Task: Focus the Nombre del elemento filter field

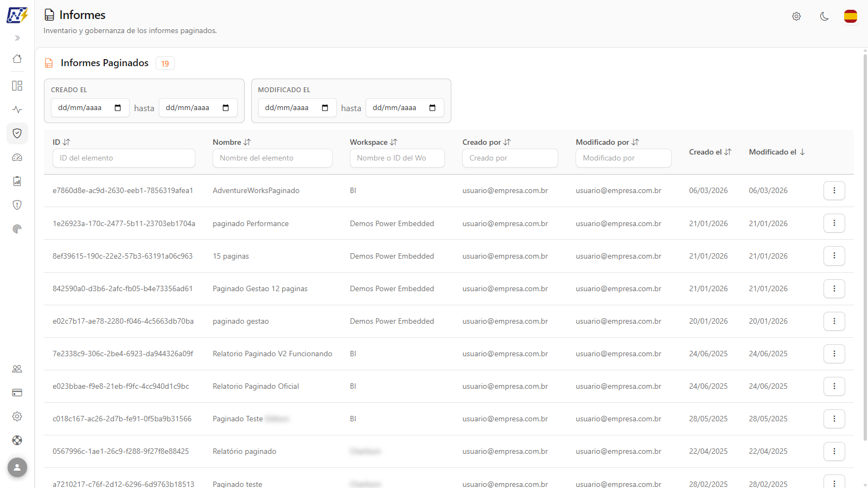Action: [272, 158]
